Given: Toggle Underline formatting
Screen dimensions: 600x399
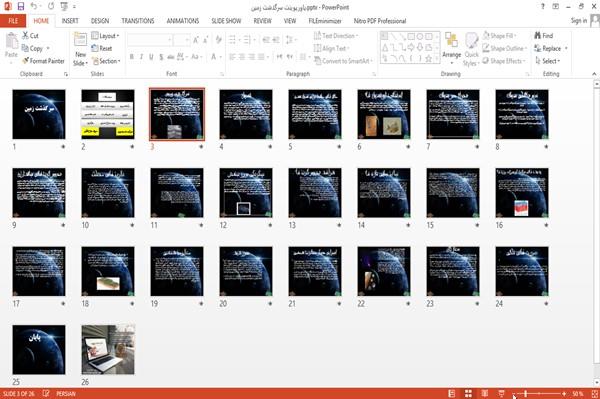Looking at the screenshot, I should [151, 57].
